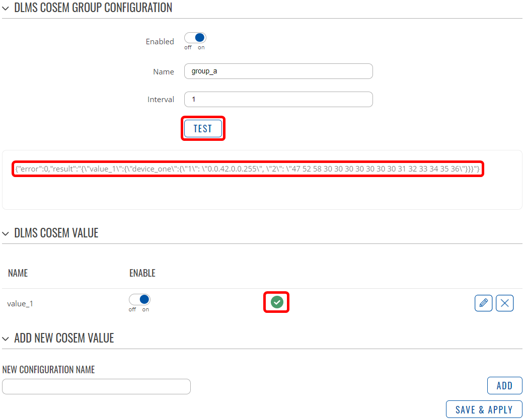Collapse the DLMS COSEM Group Configuration section

pos(6,8)
